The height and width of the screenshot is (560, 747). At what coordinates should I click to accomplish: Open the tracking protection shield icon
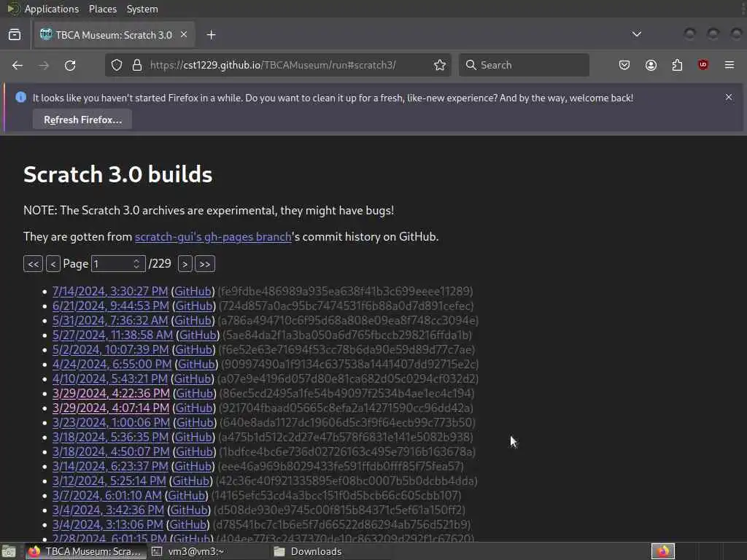coord(117,65)
